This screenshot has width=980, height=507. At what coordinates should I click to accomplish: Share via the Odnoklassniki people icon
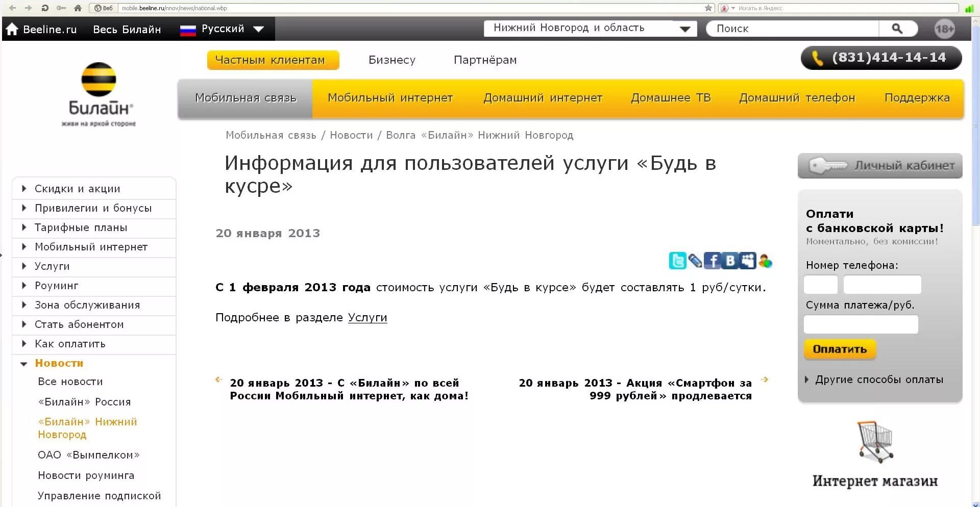pyautogui.click(x=765, y=261)
